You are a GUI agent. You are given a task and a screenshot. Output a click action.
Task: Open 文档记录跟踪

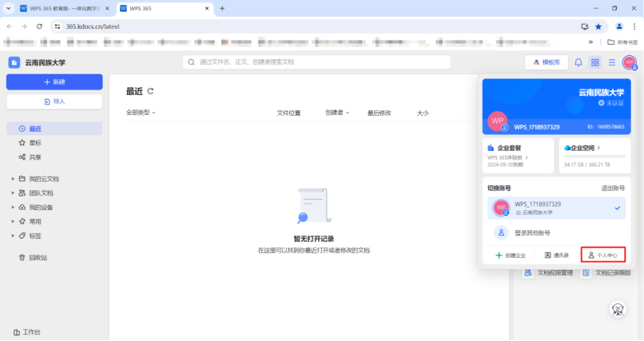[x=606, y=273]
